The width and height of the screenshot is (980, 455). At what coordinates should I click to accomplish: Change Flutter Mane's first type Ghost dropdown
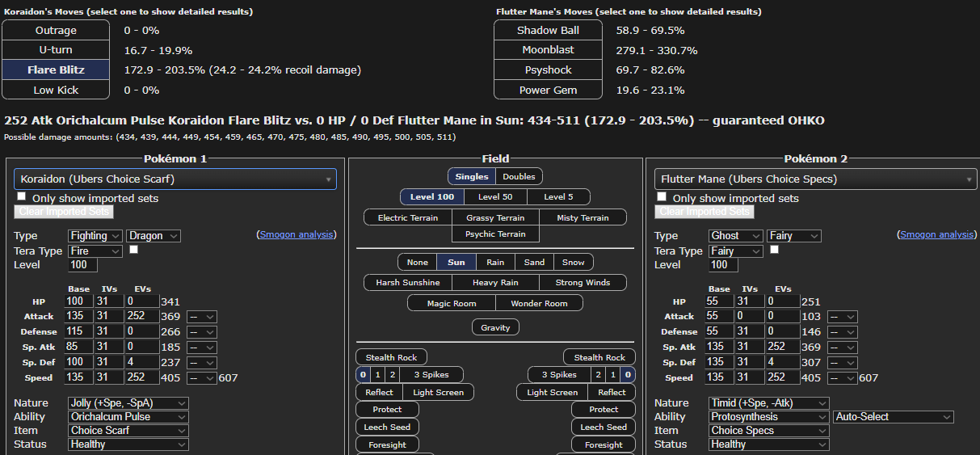(x=735, y=236)
